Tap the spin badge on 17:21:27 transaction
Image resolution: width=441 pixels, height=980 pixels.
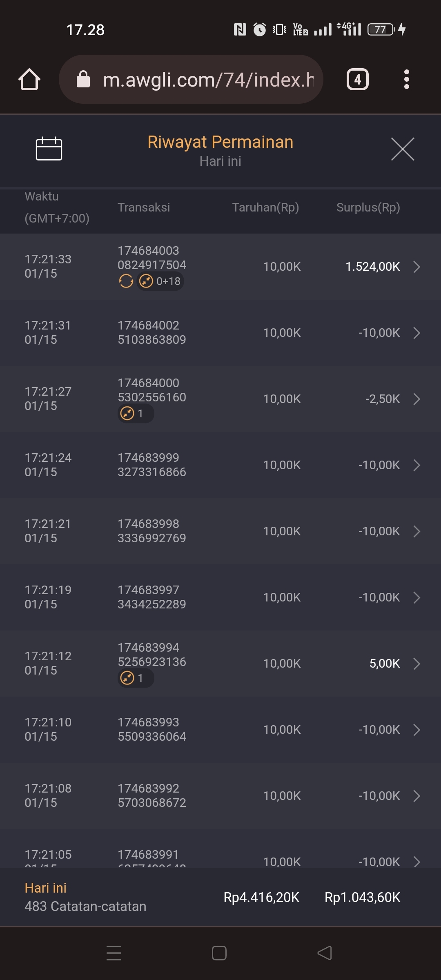tap(136, 413)
